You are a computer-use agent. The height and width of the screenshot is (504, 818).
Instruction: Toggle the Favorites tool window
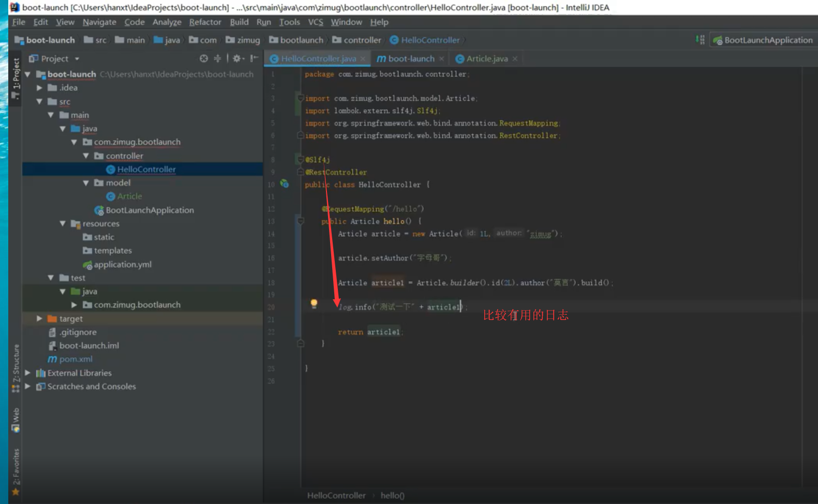16,471
